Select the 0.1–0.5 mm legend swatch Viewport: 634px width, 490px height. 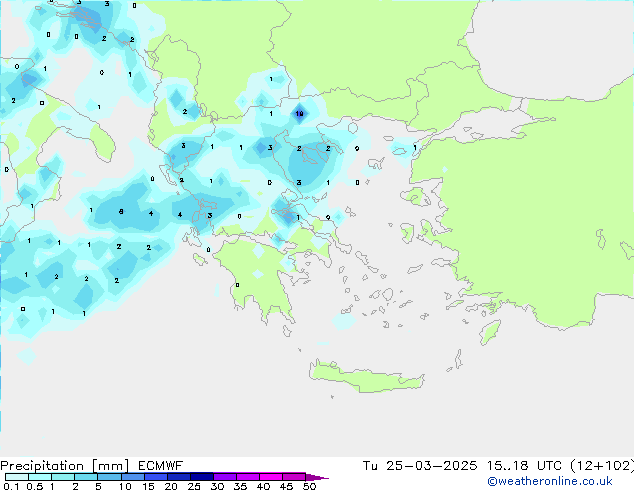pos(17,477)
